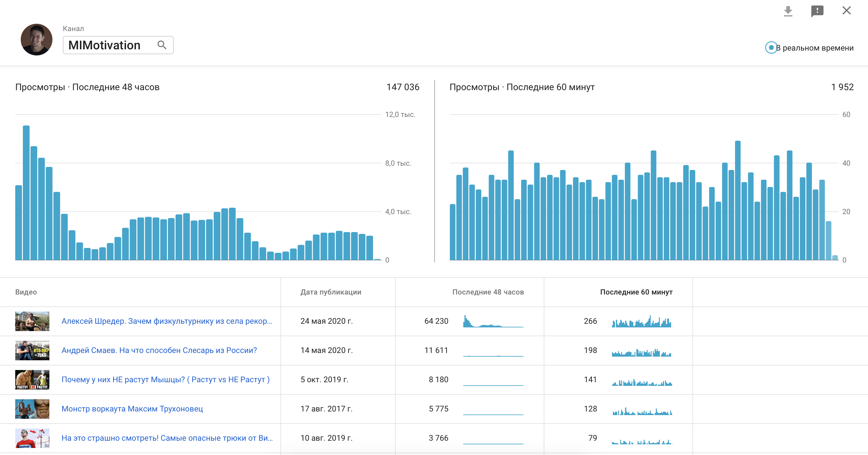Click the '79' 60-minute value

(x=593, y=438)
